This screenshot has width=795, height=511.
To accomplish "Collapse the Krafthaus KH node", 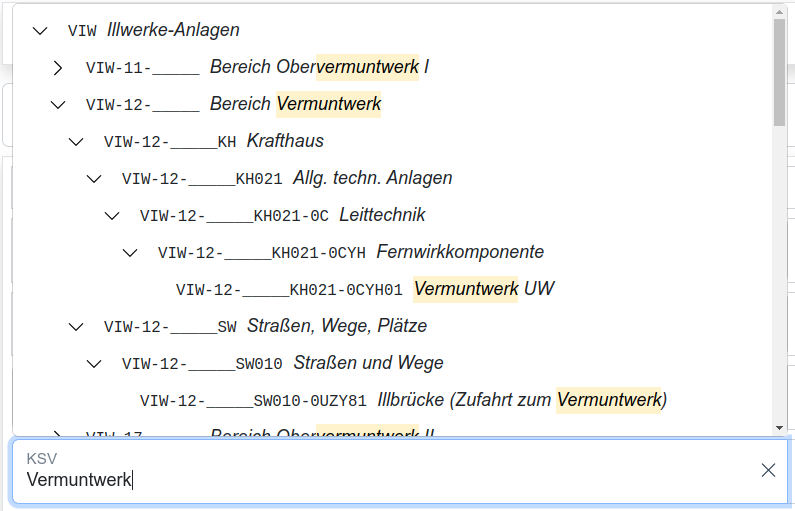I will (76, 141).
